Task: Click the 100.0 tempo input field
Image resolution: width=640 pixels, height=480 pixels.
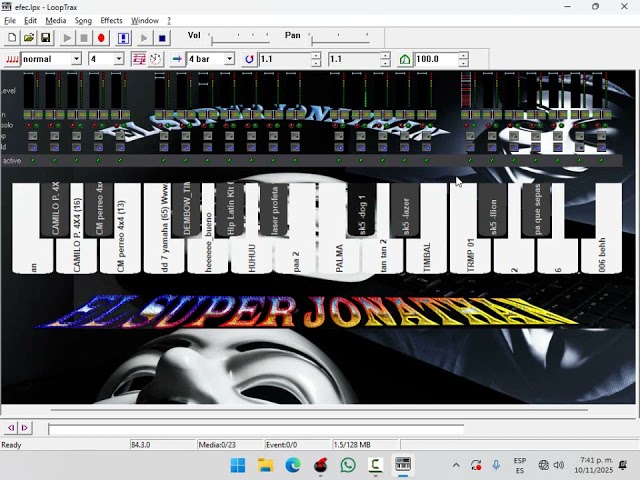Action: 436,59
